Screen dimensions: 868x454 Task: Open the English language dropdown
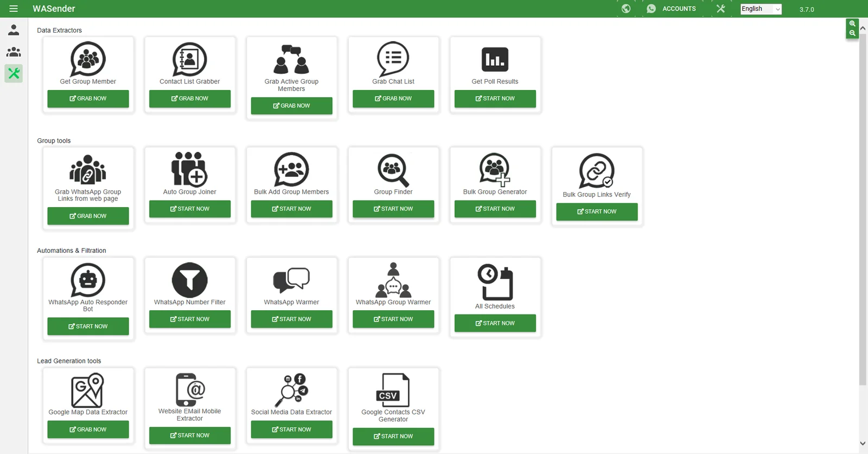pos(761,9)
